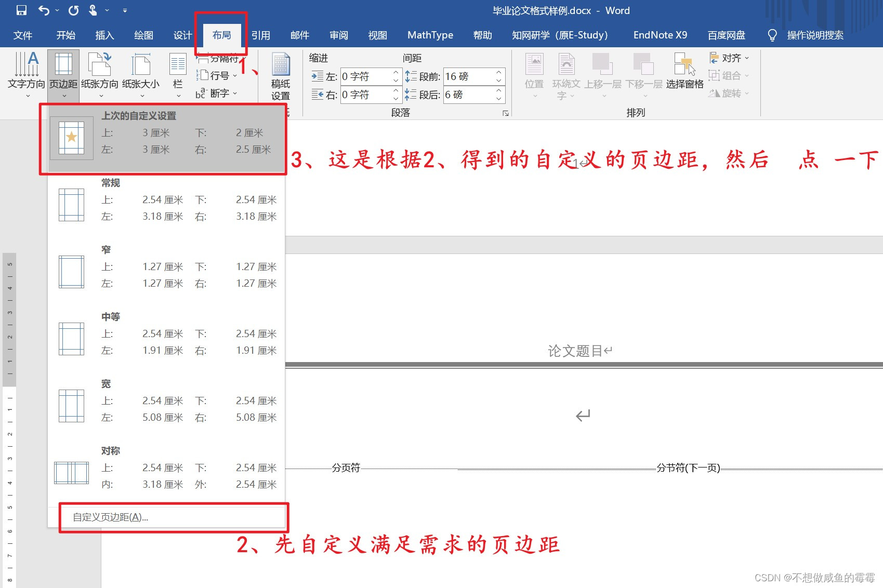This screenshot has height=588, width=883.
Task: Expand the Undo history dropdown arrow
Action: 57,10
